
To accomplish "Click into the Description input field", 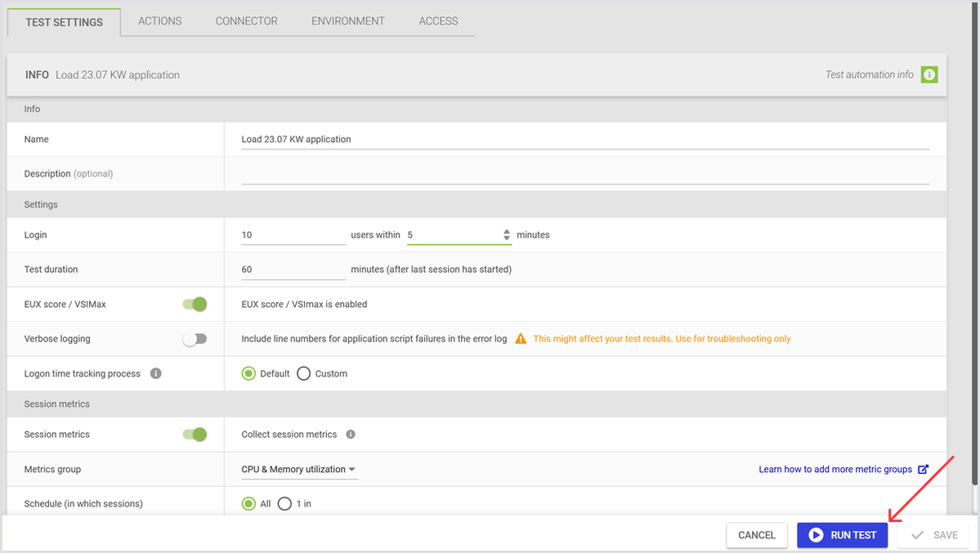I will point(585,174).
